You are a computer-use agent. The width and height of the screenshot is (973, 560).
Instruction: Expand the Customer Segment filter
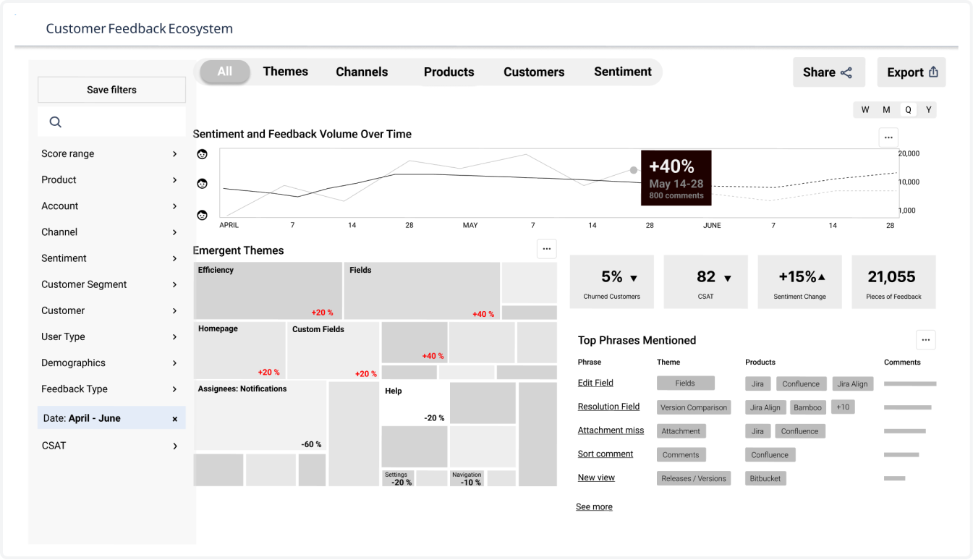tap(174, 284)
